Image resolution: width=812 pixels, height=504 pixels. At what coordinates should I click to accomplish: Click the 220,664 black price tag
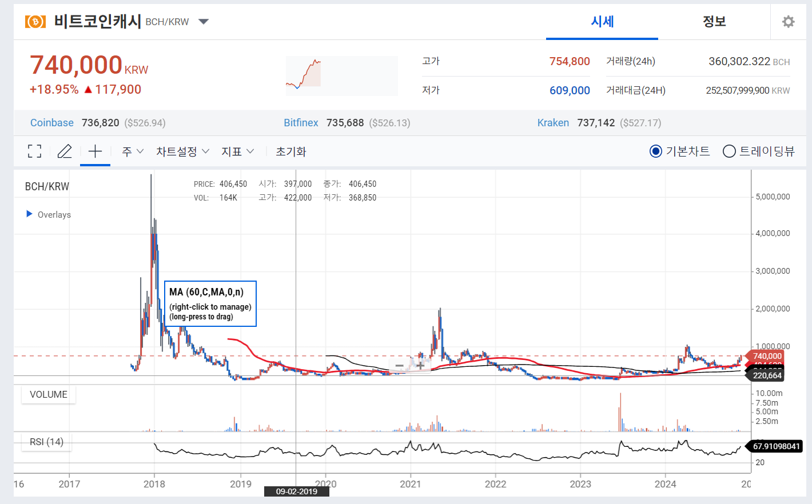point(766,375)
